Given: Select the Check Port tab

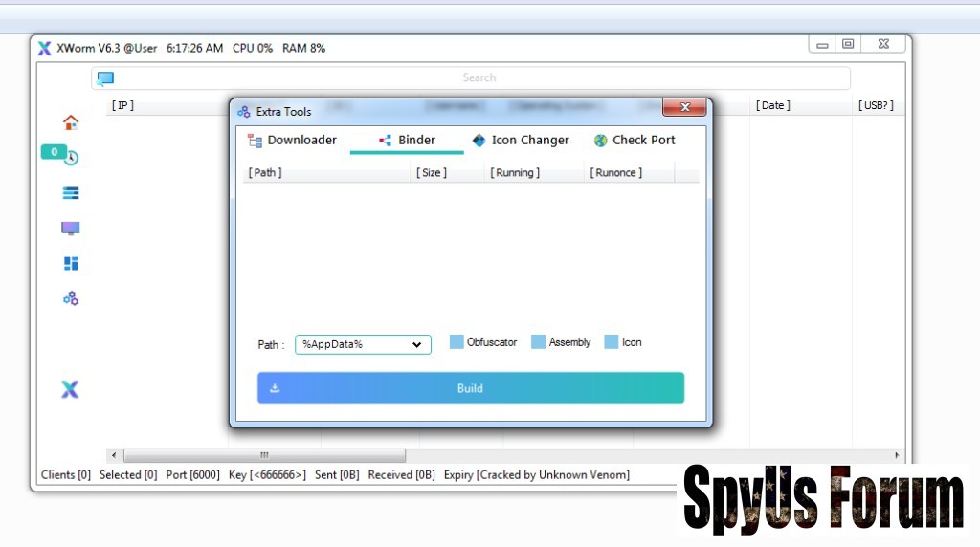Looking at the screenshot, I should click(635, 141).
